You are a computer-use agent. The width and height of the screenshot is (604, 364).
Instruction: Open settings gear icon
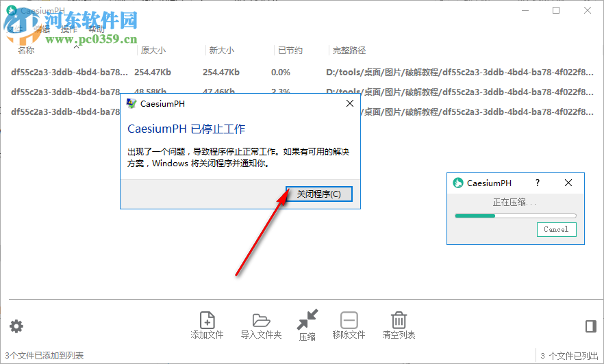[x=16, y=326]
